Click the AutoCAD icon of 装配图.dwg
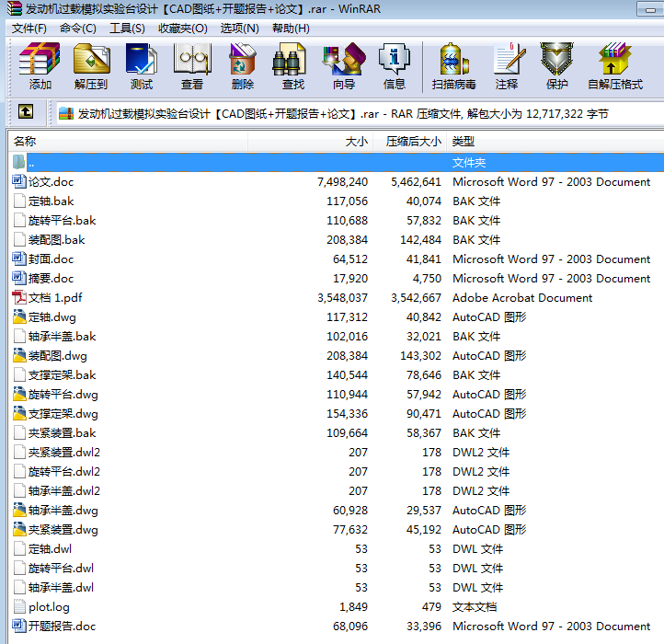The height and width of the screenshot is (644, 664). pos(19,355)
